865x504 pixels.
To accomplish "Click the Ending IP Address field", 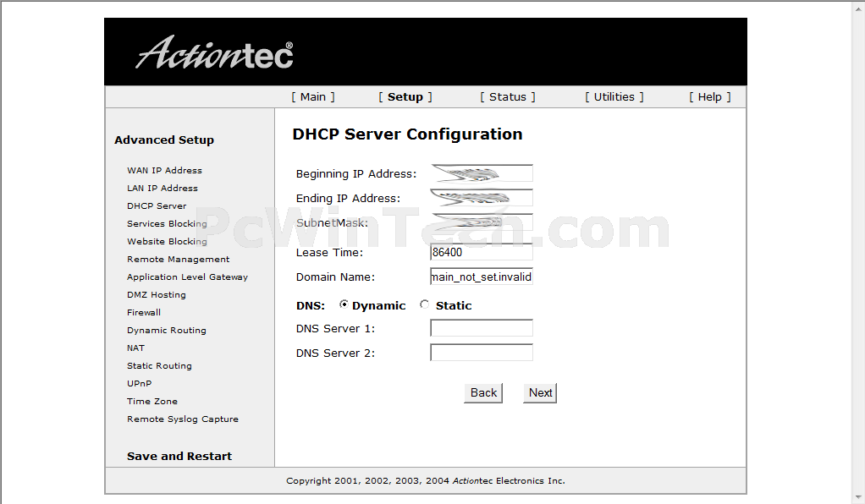I will point(482,198).
